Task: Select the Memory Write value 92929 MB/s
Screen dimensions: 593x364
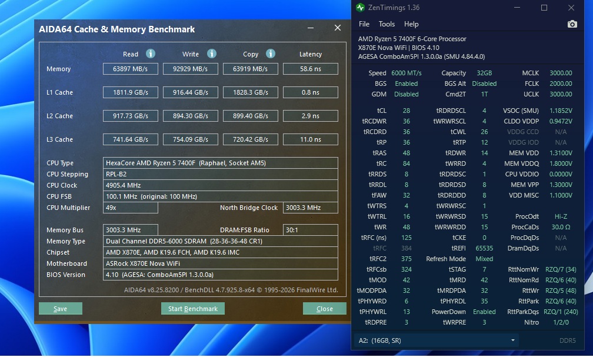Action: 190,69
